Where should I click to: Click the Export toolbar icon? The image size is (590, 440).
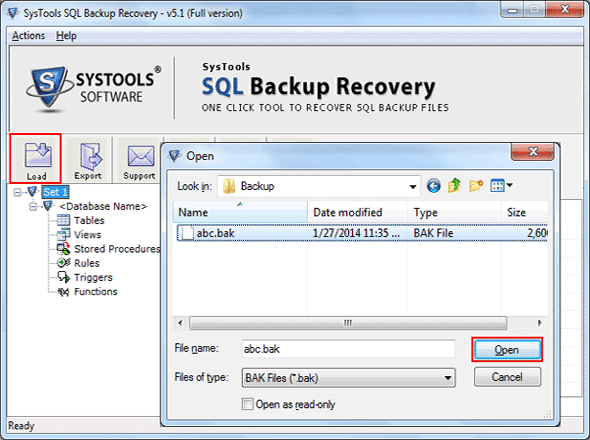coord(88,160)
